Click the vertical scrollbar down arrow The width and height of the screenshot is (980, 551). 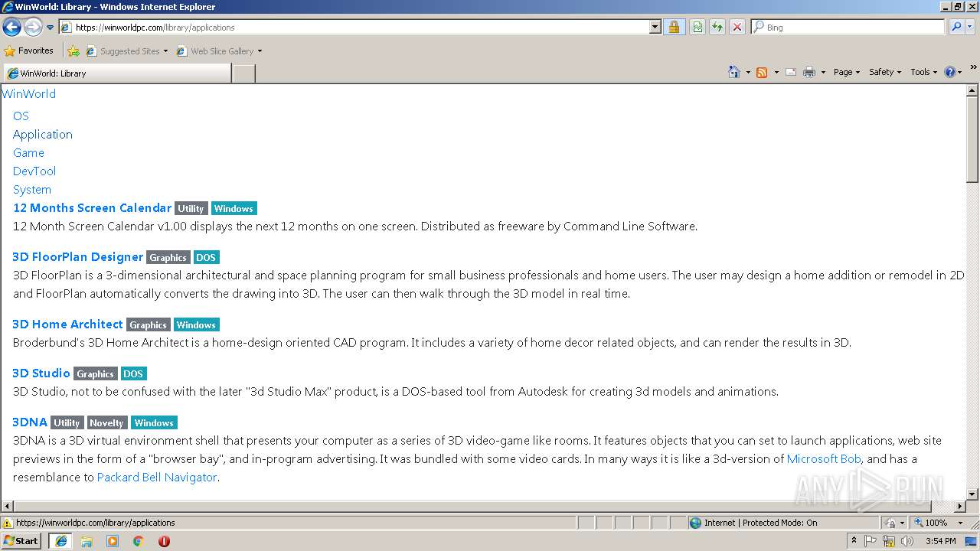(x=972, y=494)
